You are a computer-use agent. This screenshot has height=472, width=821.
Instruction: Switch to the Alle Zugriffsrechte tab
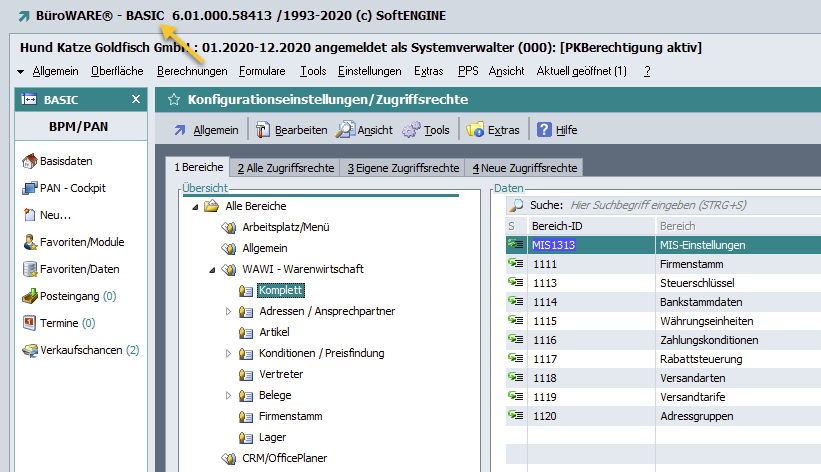click(x=284, y=168)
